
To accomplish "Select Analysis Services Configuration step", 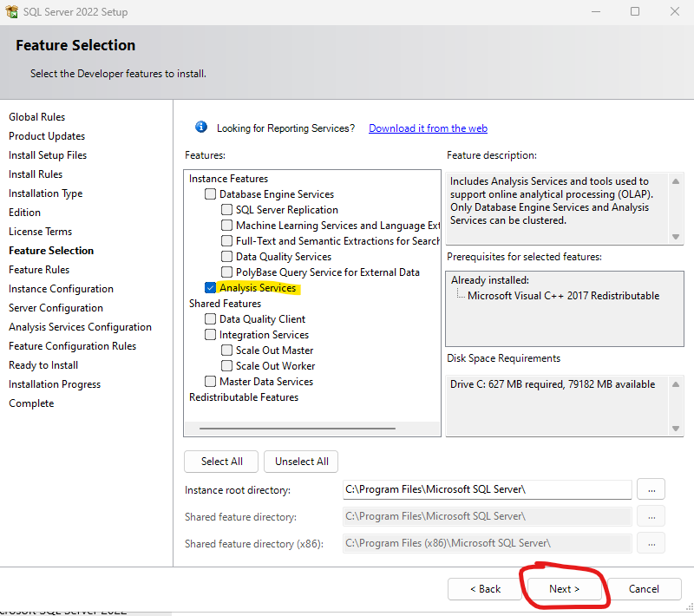I will pyautogui.click(x=80, y=327).
